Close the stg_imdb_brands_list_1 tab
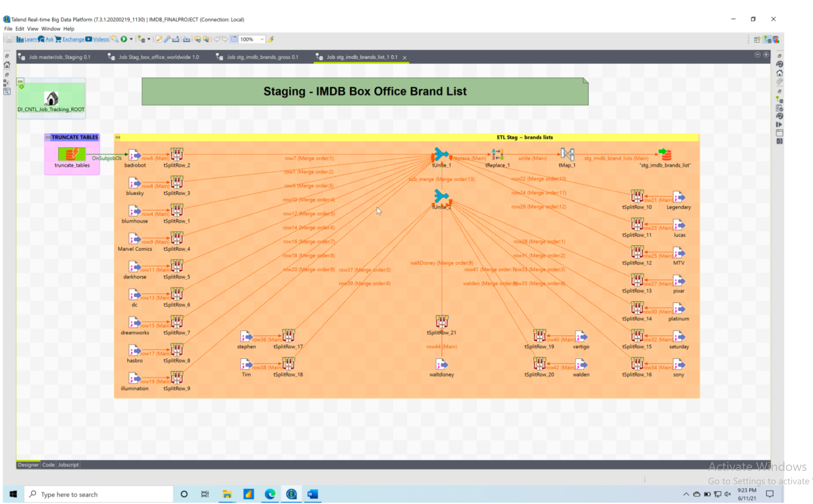 click(x=404, y=58)
